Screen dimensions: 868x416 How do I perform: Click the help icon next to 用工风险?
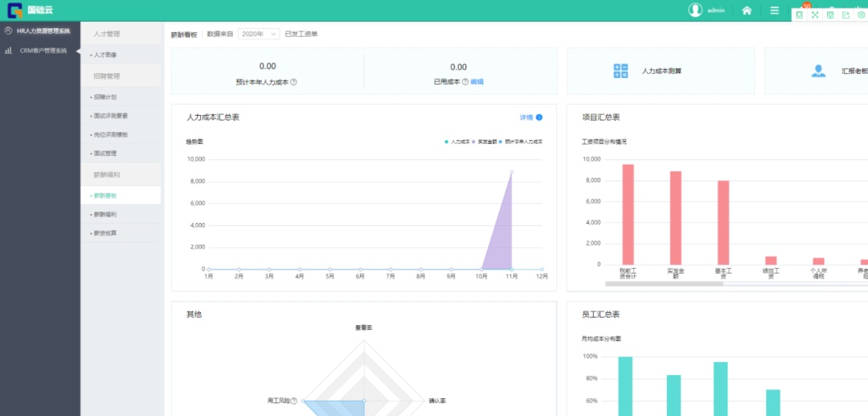[x=293, y=401]
